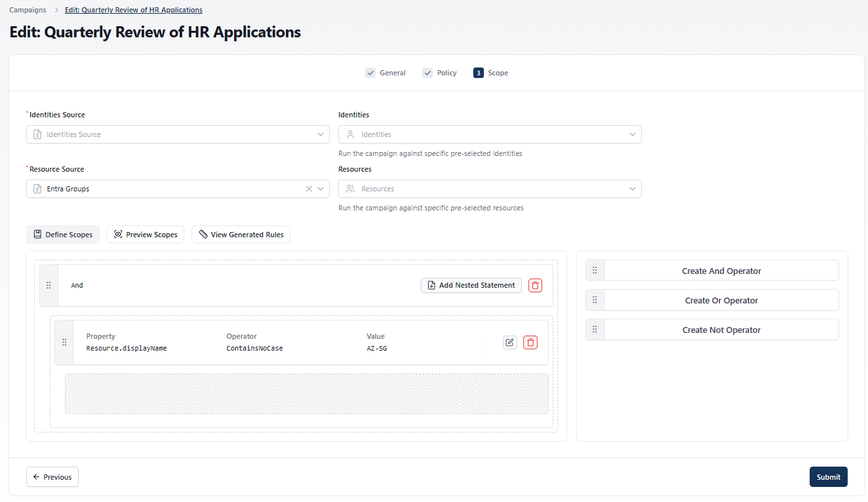868x502 pixels.
Task: Click the identities person icon in Identities field
Action: (351, 134)
